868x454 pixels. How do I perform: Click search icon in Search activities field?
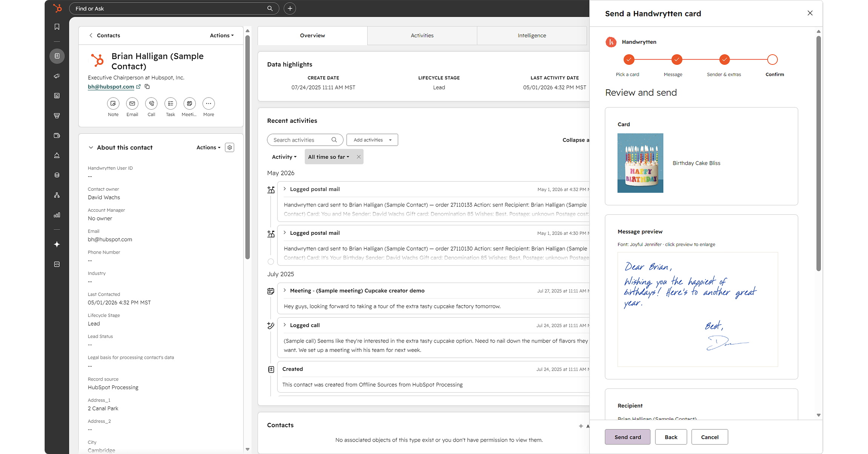click(334, 140)
